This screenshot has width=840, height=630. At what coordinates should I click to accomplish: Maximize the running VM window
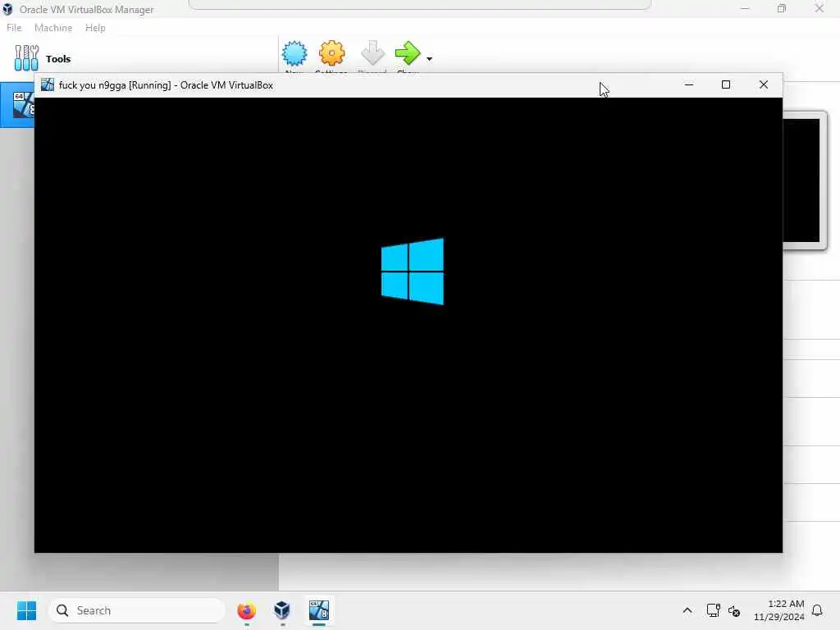(726, 84)
